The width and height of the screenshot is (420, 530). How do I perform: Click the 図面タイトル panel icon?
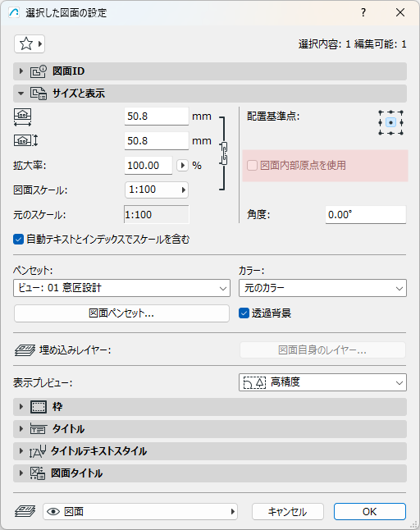tap(38, 473)
